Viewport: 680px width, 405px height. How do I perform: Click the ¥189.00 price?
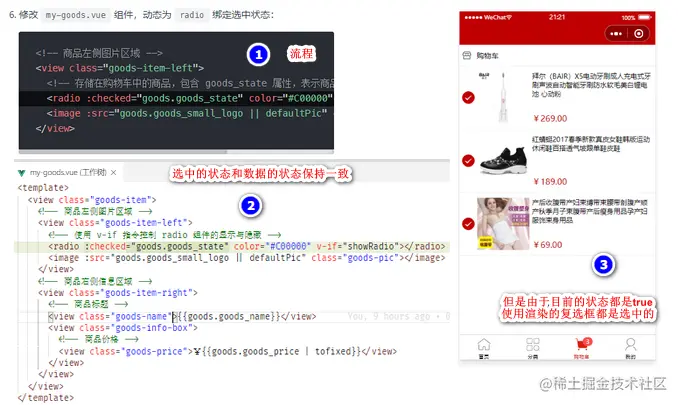click(x=550, y=181)
